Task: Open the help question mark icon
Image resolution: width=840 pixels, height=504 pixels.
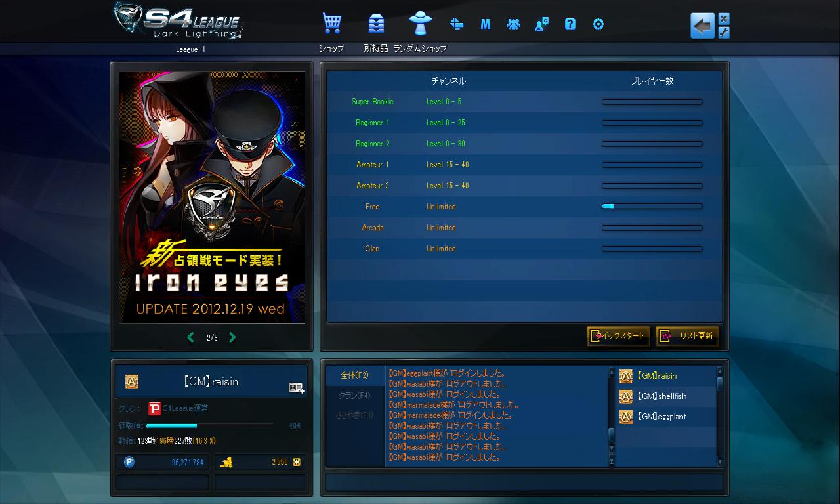Action: pyautogui.click(x=570, y=24)
